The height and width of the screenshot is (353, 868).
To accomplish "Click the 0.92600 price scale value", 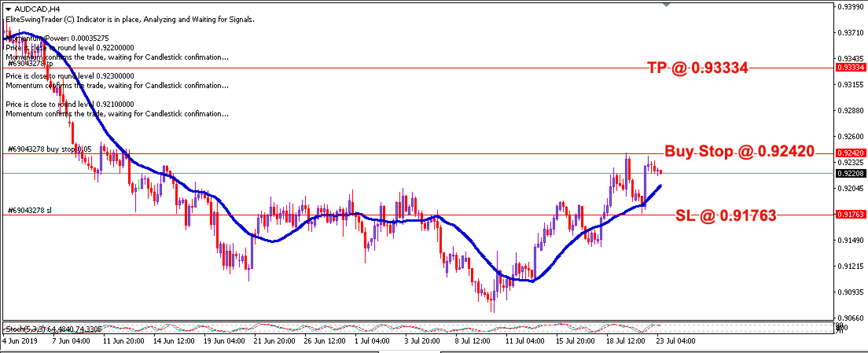I will click(x=850, y=136).
